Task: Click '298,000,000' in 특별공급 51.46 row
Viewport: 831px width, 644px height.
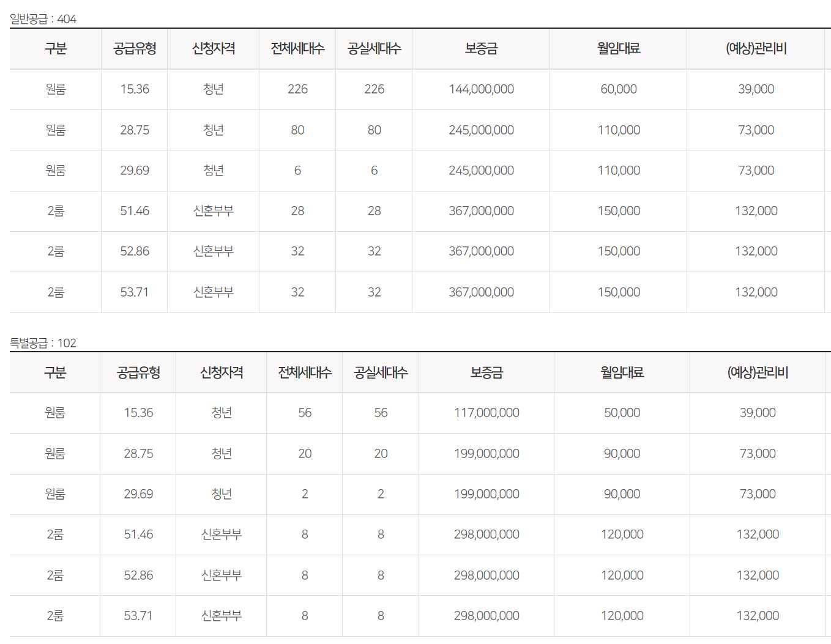Action: (x=486, y=535)
